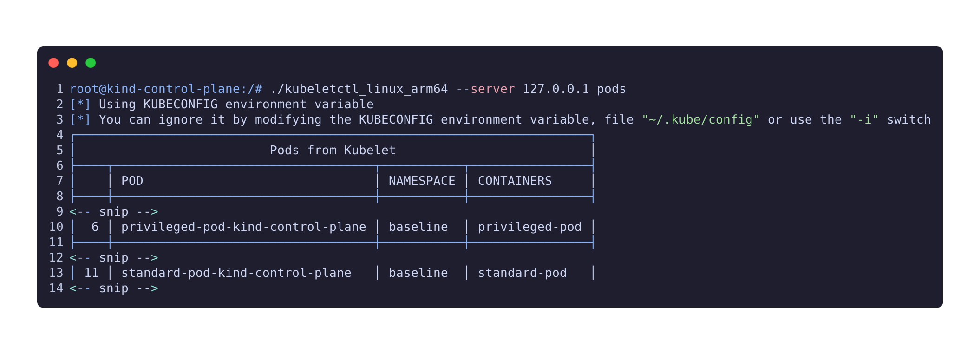Click the red close window dot
This screenshot has height=354, width=980.
pyautogui.click(x=53, y=63)
